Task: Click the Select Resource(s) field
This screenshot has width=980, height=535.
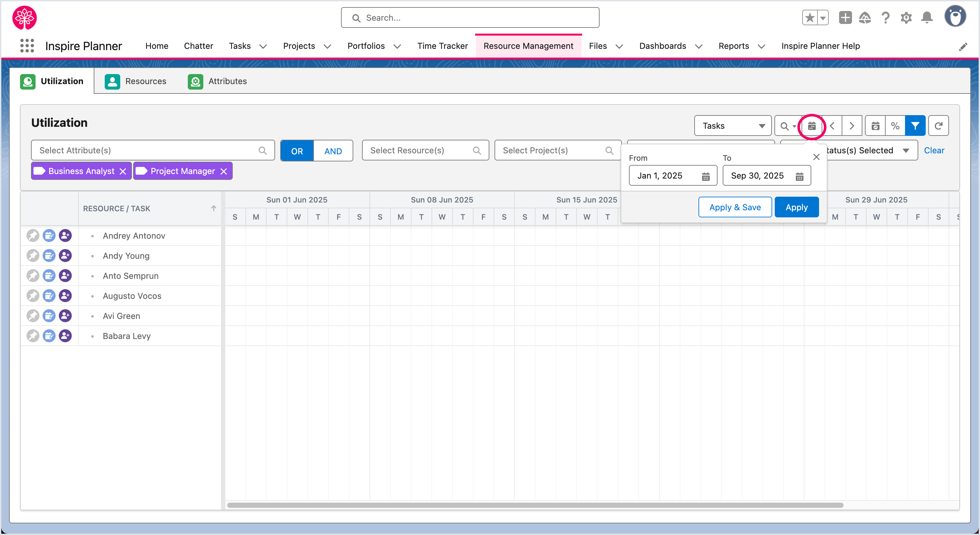Action: coord(425,150)
